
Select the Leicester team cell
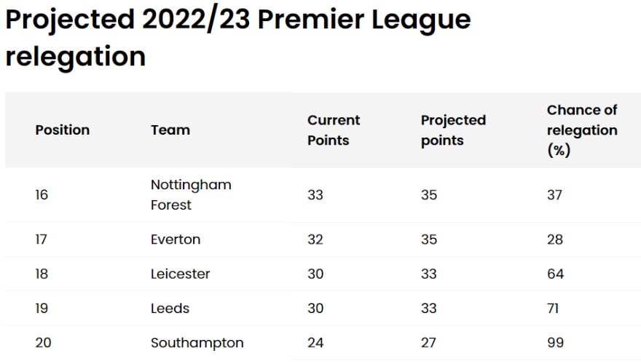pyautogui.click(x=181, y=274)
